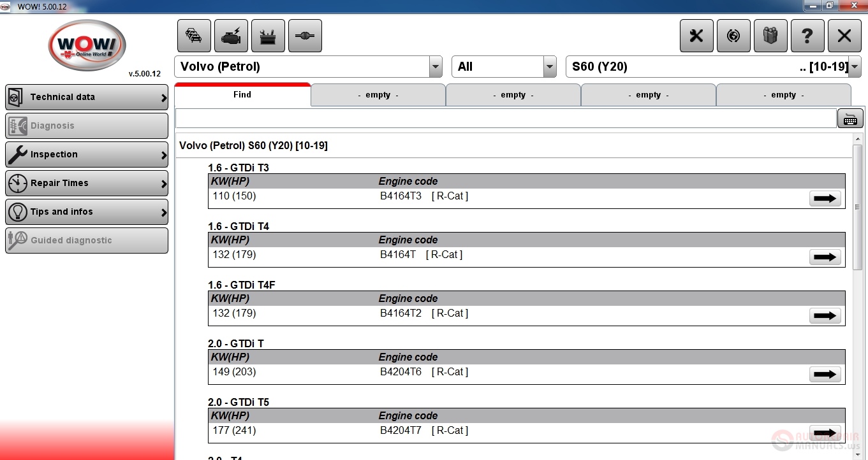Screen dimensions: 868x460
Task: Select the 2.0 - GTDi T5 heading
Action: pyautogui.click(x=239, y=402)
